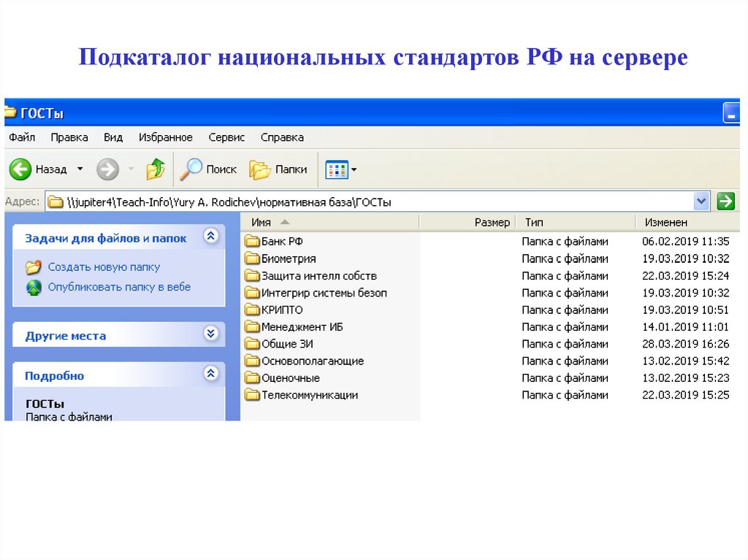Click the Менеджмент ИБ folder name

[302, 327]
